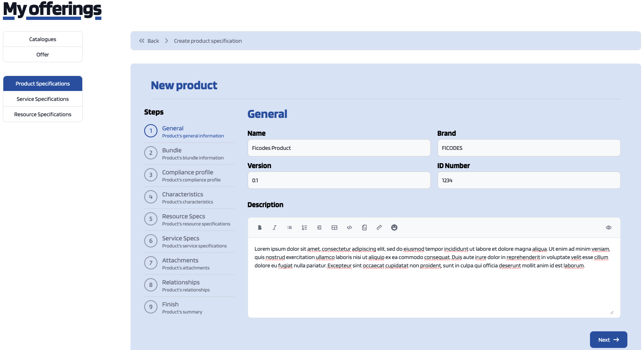Click the Version input field

(x=339, y=180)
